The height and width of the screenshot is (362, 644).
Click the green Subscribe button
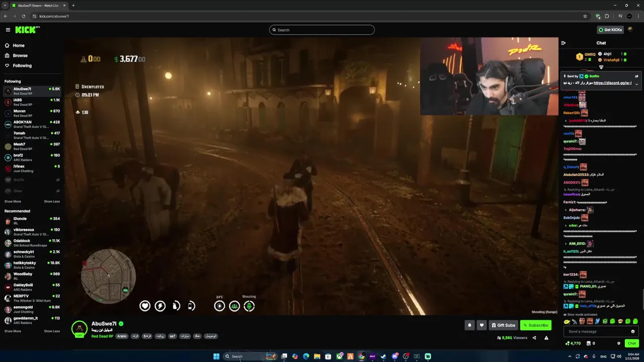536,325
